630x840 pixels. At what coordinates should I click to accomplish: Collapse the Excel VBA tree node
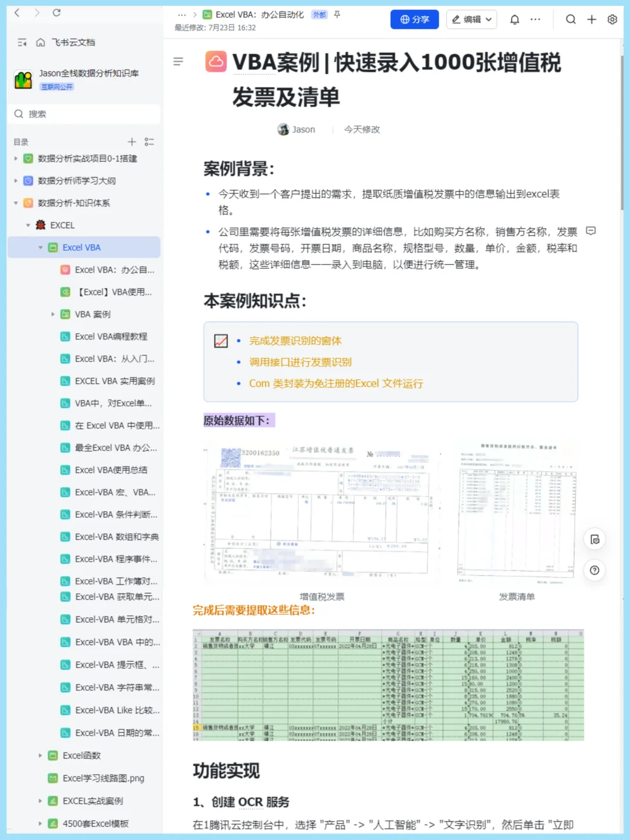[x=41, y=247]
